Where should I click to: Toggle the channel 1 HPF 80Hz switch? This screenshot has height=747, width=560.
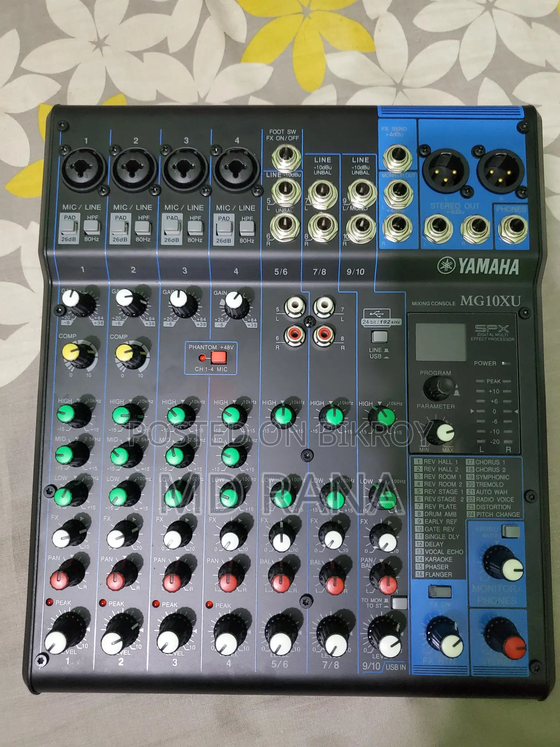91,226
